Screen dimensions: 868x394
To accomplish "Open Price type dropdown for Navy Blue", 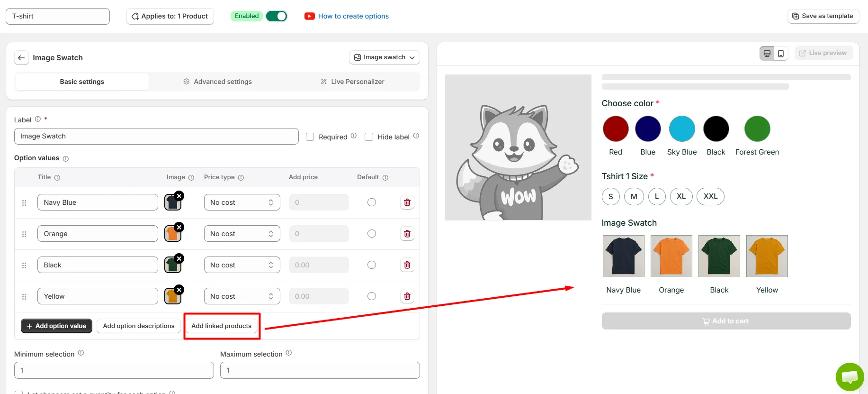I will (x=242, y=202).
